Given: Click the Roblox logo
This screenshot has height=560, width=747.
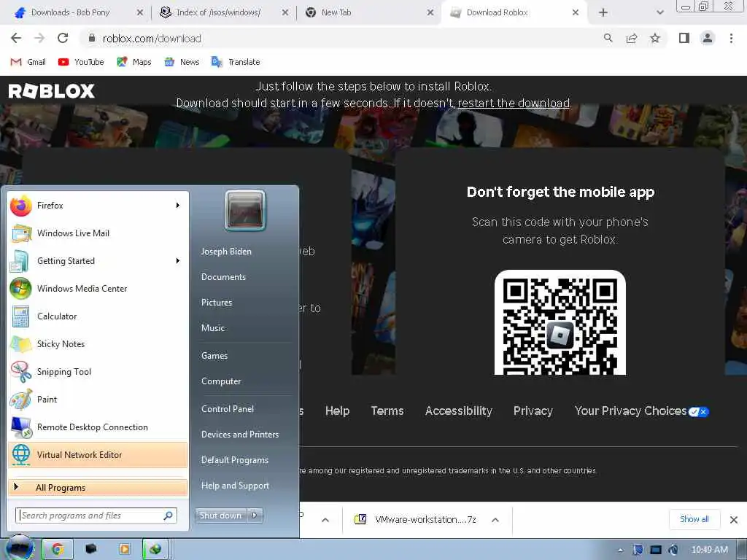Looking at the screenshot, I should click(52, 91).
